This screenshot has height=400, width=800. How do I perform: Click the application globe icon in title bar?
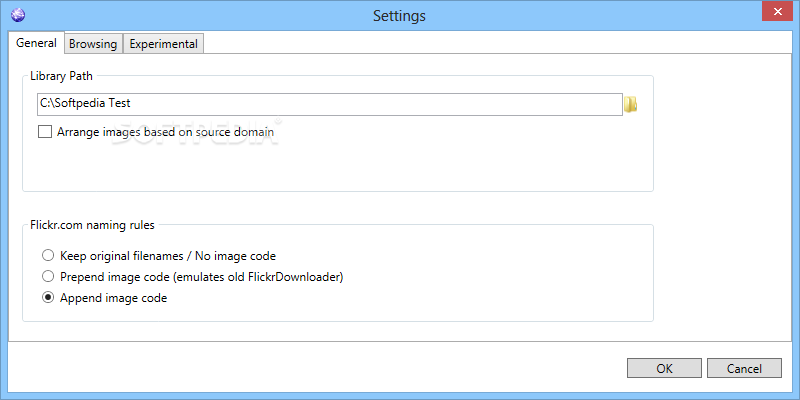[x=18, y=15]
